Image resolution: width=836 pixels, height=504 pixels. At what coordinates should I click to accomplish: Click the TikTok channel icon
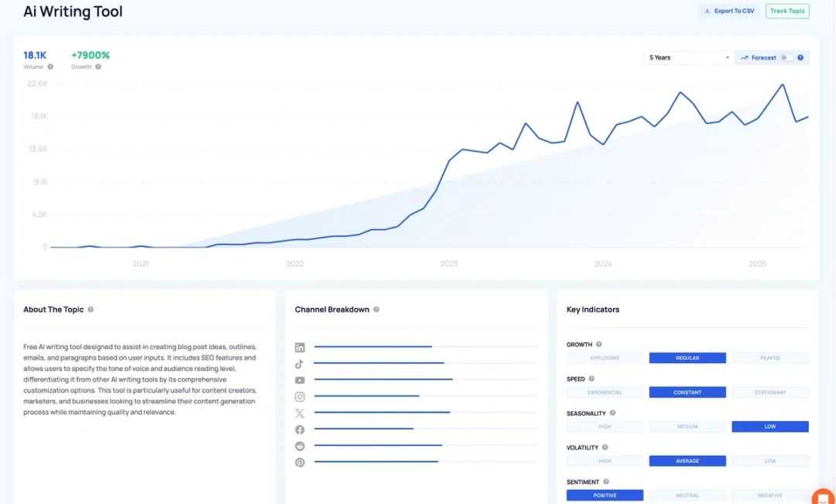click(300, 364)
